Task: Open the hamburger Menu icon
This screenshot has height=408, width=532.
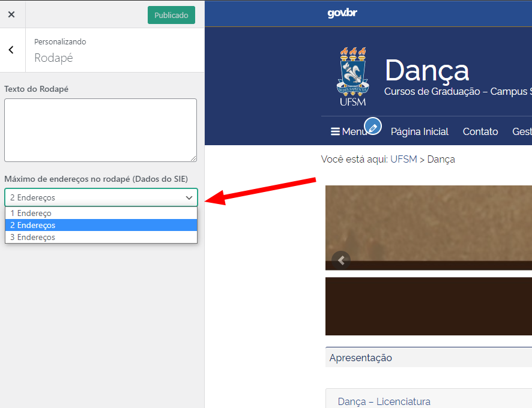Action: tap(336, 131)
